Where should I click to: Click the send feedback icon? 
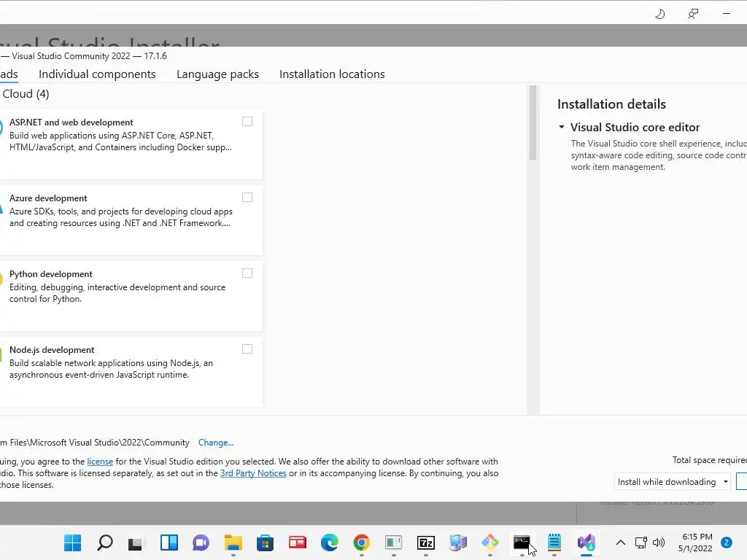[x=693, y=14]
